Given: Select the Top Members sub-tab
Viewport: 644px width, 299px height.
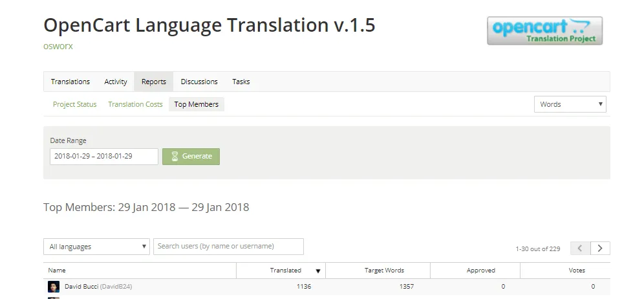Looking at the screenshot, I should [x=197, y=104].
